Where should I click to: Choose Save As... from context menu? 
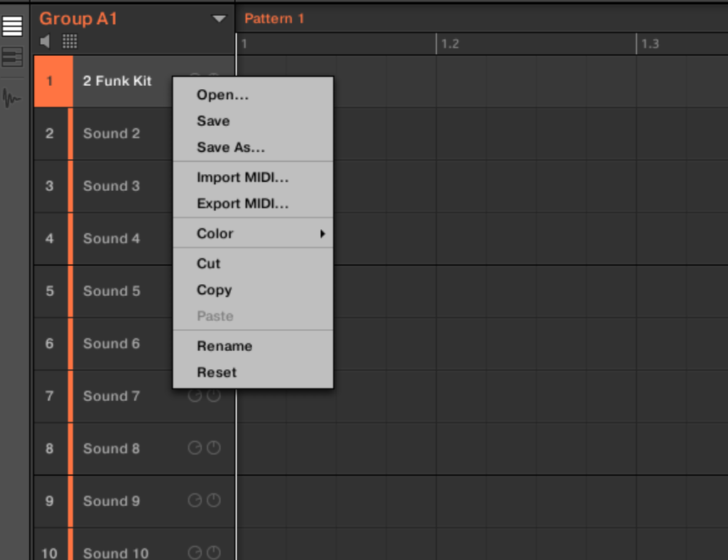pos(230,147)
